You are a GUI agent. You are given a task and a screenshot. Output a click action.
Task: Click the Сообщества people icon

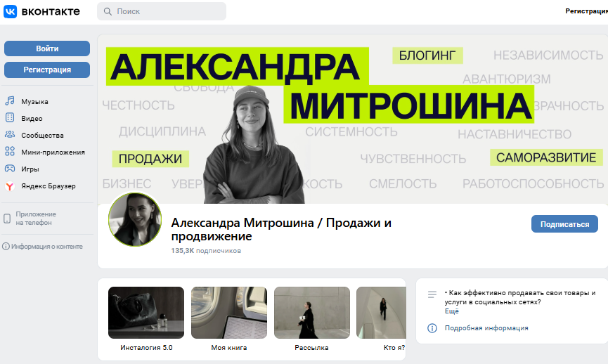point(10,134)
